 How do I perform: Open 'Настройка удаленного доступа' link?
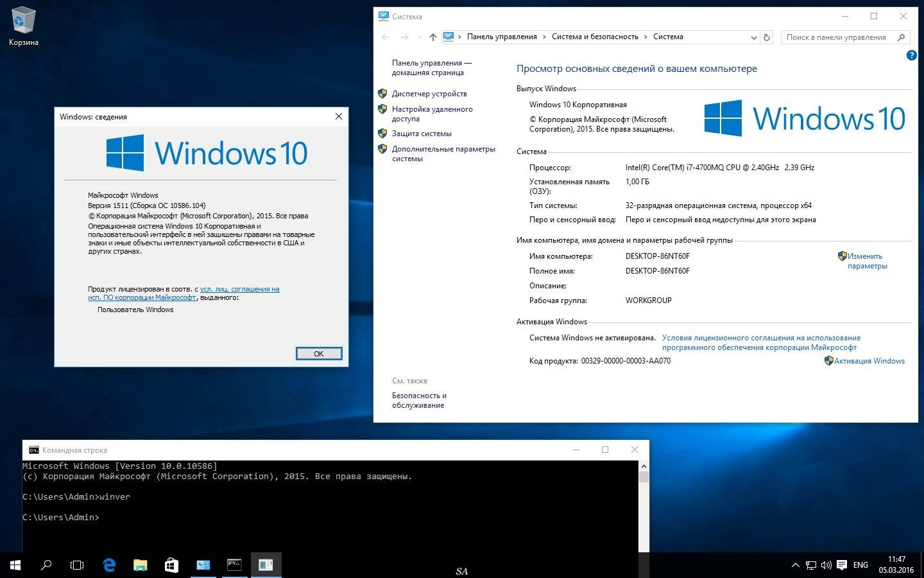432,114
